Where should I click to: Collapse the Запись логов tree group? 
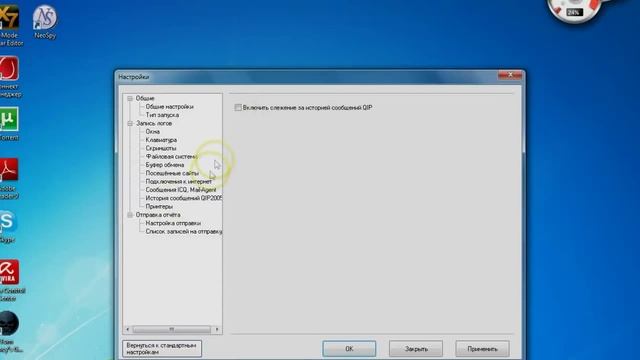coord(130,123)
